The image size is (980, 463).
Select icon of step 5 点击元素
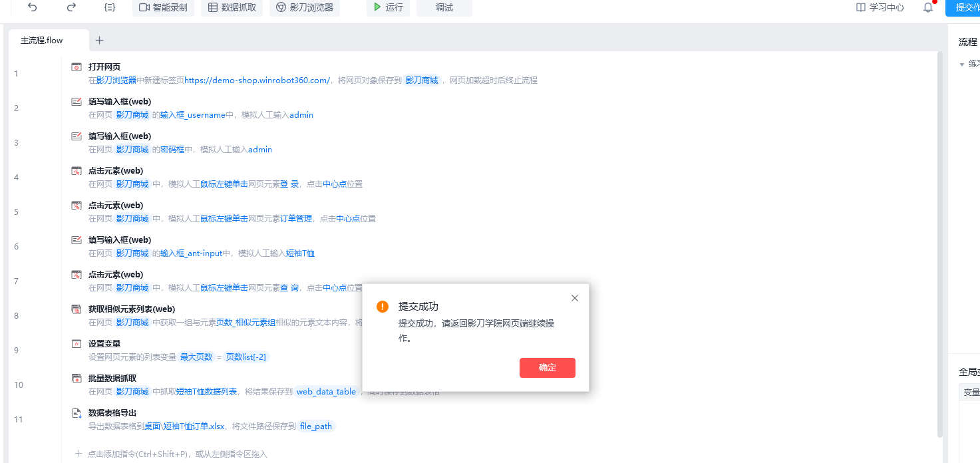77,206
